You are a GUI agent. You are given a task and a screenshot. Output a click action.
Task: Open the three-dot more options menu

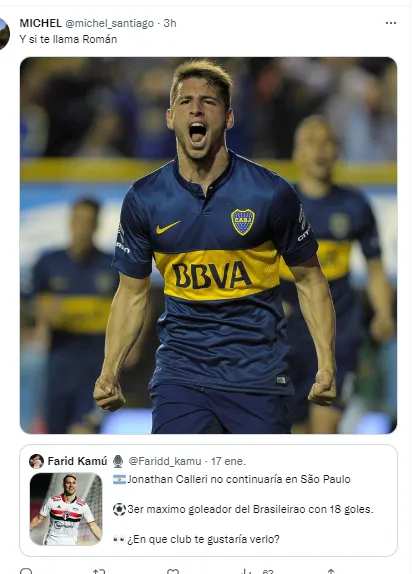pyautogui.click(x=391, y=23)
